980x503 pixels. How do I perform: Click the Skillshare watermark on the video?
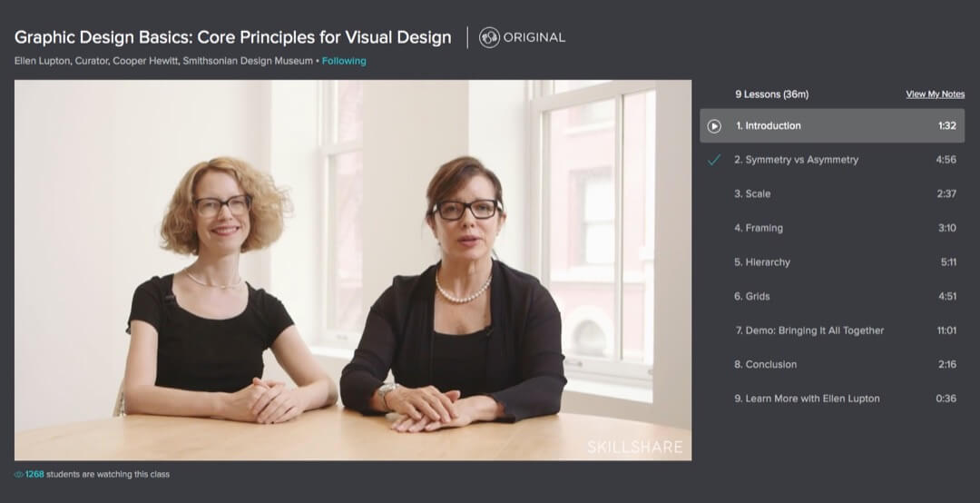634,446
